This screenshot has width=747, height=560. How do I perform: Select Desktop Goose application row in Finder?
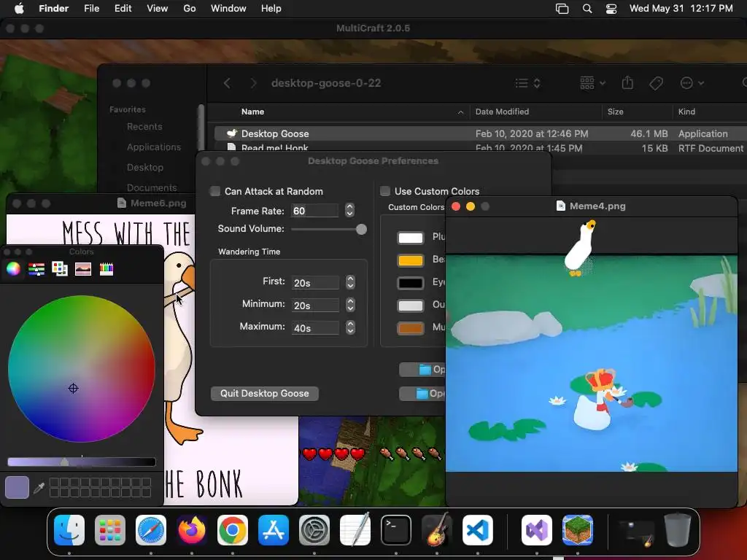click(480, 134)
